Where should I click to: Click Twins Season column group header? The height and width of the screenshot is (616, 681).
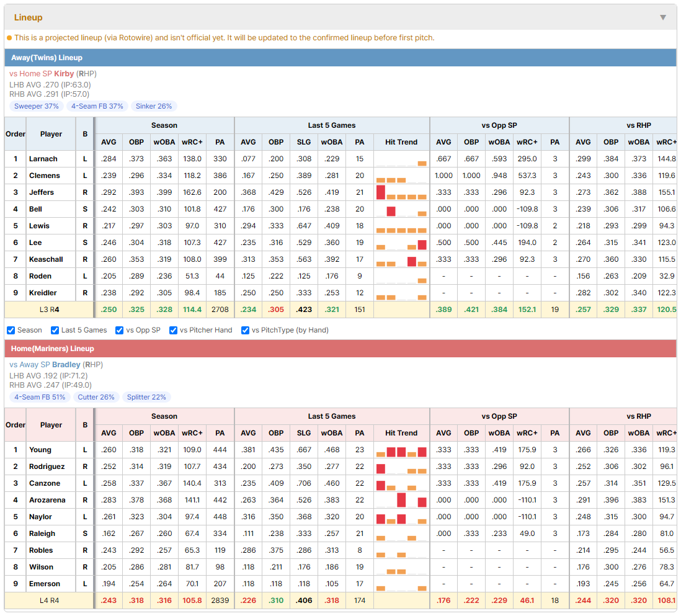(164, 125)
